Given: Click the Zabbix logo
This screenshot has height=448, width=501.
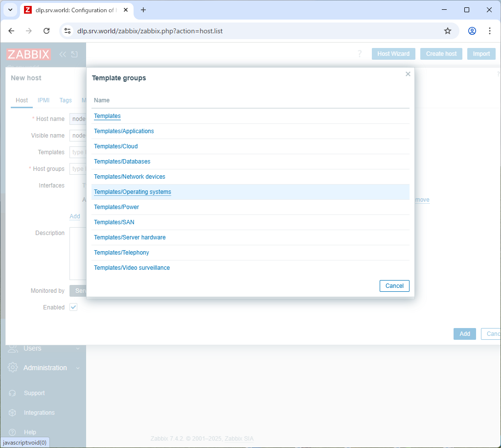Looking at the screenshot, I should tap(28, 54).
